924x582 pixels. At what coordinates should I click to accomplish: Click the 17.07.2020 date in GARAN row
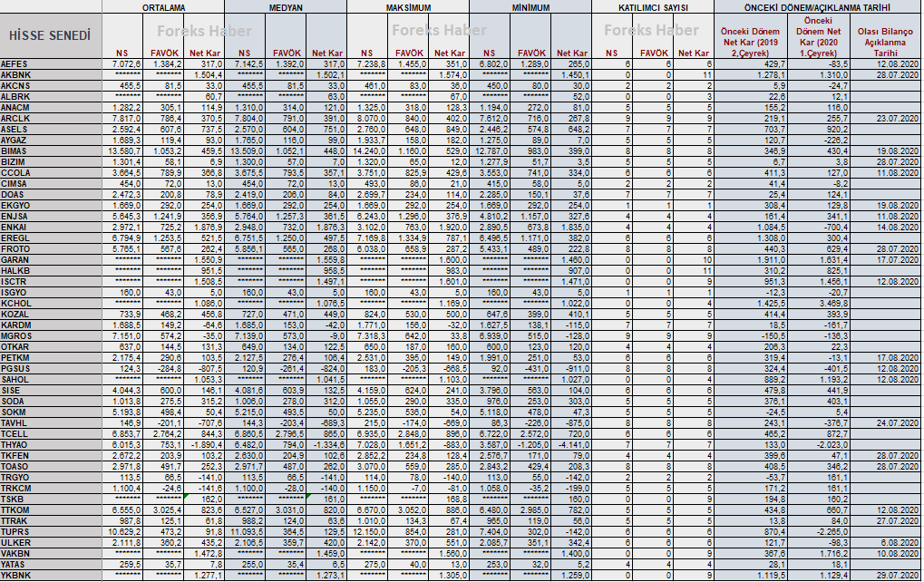click(x=898, y=260)
